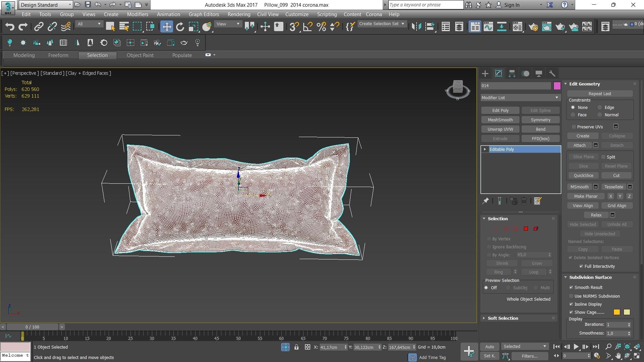Click the Render Production teapot

(560, 26)
